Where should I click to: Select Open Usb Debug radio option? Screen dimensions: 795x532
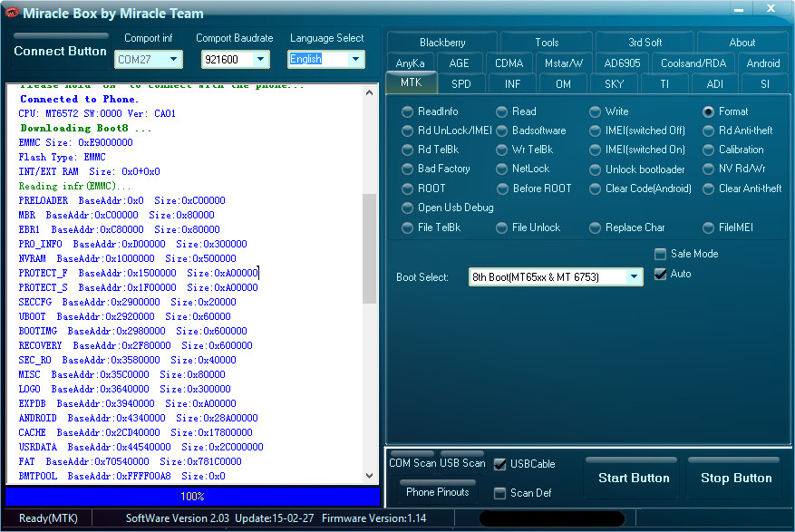click(x=407, y=208)
